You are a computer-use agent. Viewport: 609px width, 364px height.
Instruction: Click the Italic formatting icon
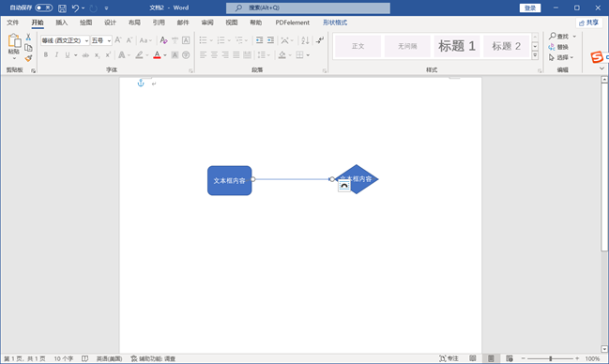tap(56, 55)
